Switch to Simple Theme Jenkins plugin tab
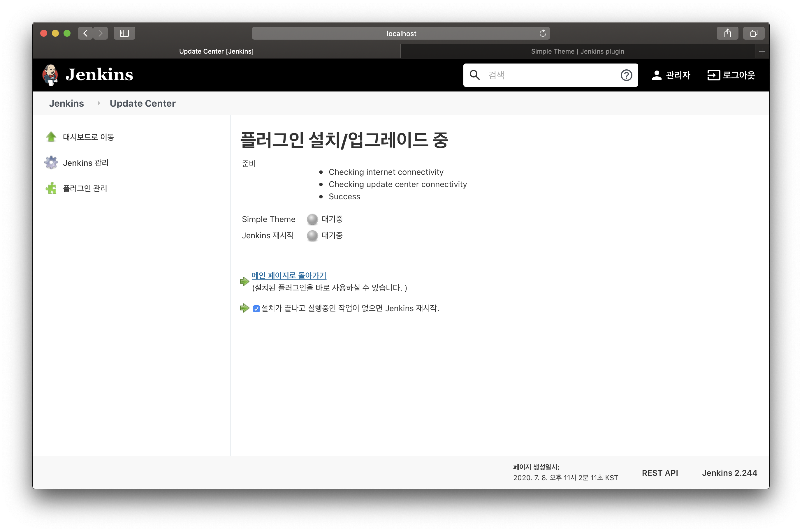Image resolution: width=802 pixels, height=532 pixels. pos(577,51)
